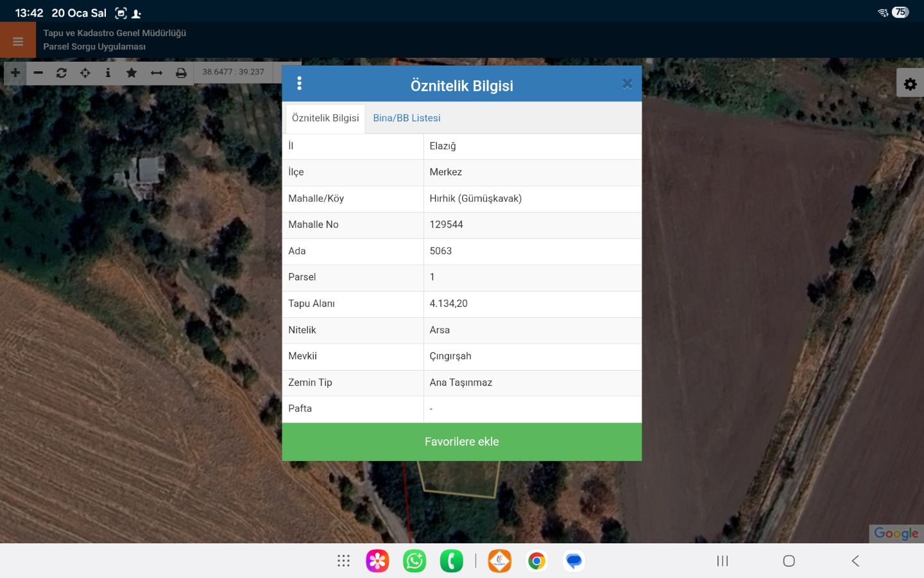Select the distance measure arrow tool

coord(157,73)
